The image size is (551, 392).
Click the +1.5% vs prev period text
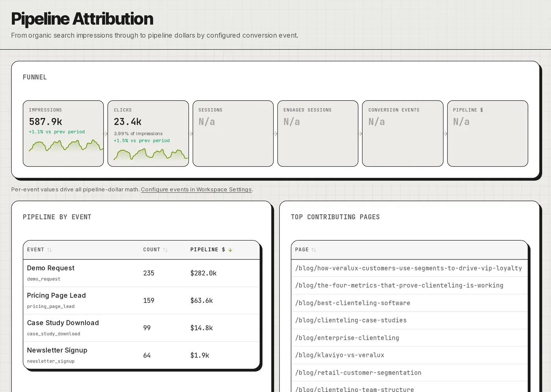[x=142, y=141]
